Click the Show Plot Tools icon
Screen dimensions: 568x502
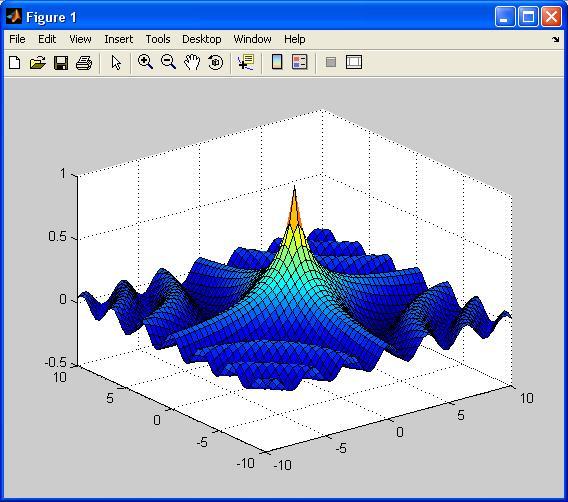click(354, 62)
